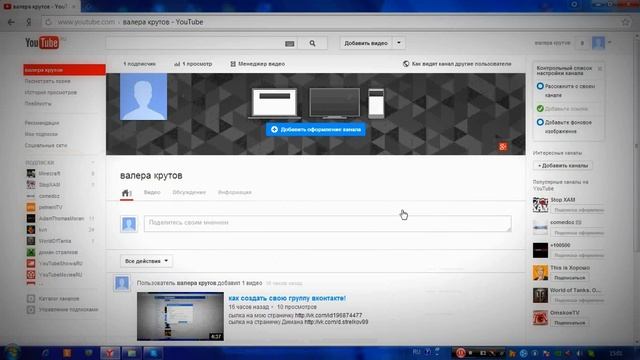Open the kuh subscription icon
The width and height of the screenshot is (640, 360).
pos(31,230)
